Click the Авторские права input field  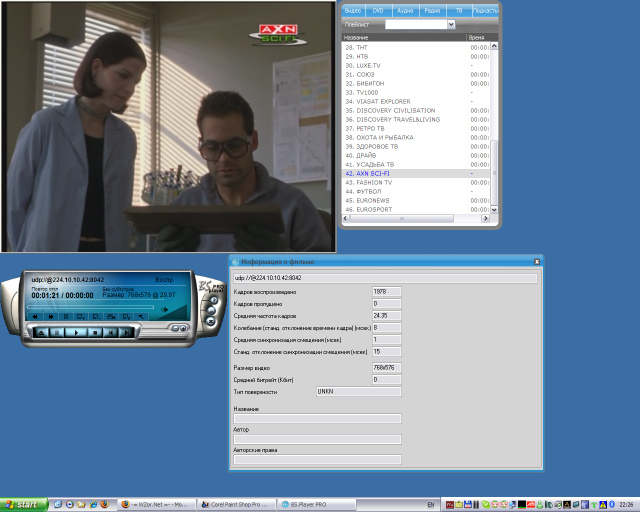(317, 460)
